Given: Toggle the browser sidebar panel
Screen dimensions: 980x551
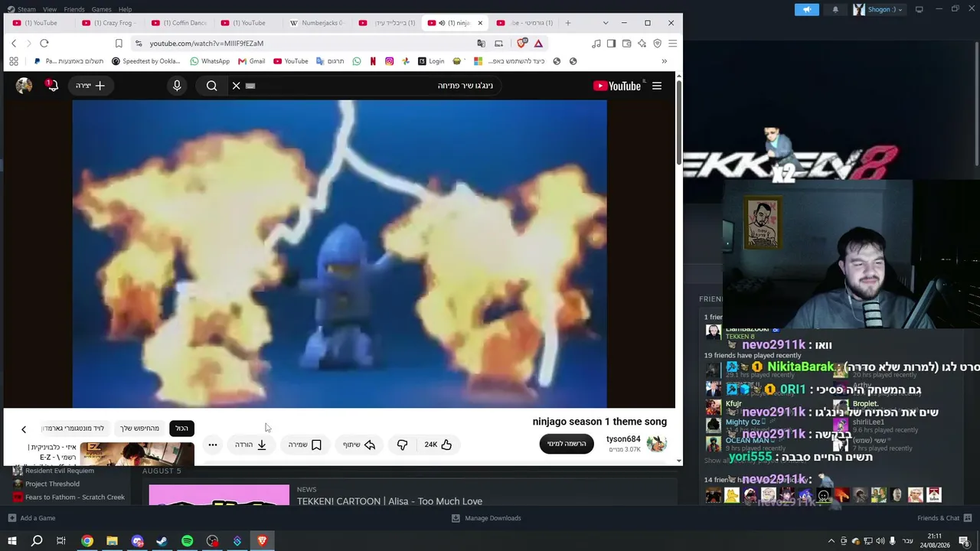Looking at the screenshot, I should 611,44.
